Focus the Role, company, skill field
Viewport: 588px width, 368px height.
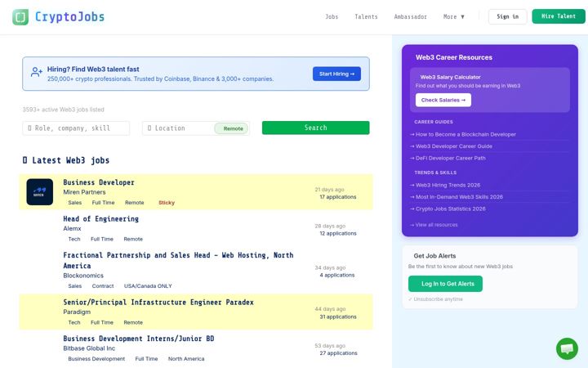pyautogui.click(x=76, y=128)
